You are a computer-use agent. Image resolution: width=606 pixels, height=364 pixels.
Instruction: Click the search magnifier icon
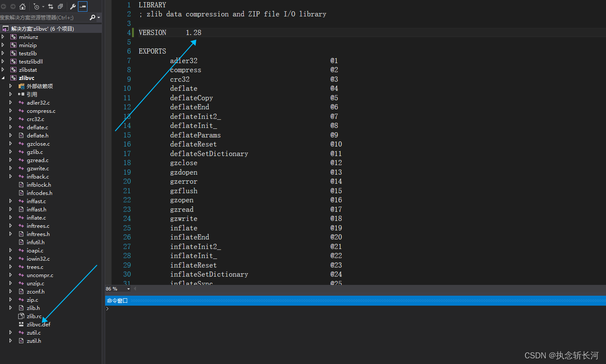92,18
